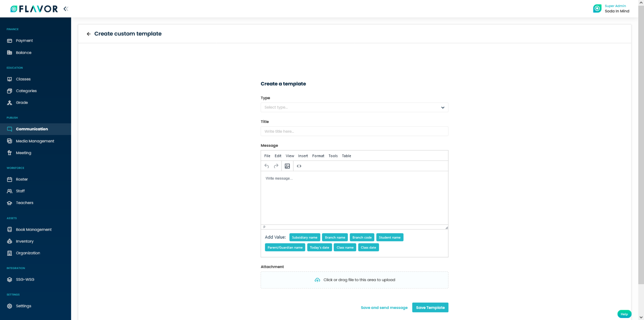The image size is (644, 320).
Task: Click the cloud upload icon in Attachment
Action: (317, 280)
